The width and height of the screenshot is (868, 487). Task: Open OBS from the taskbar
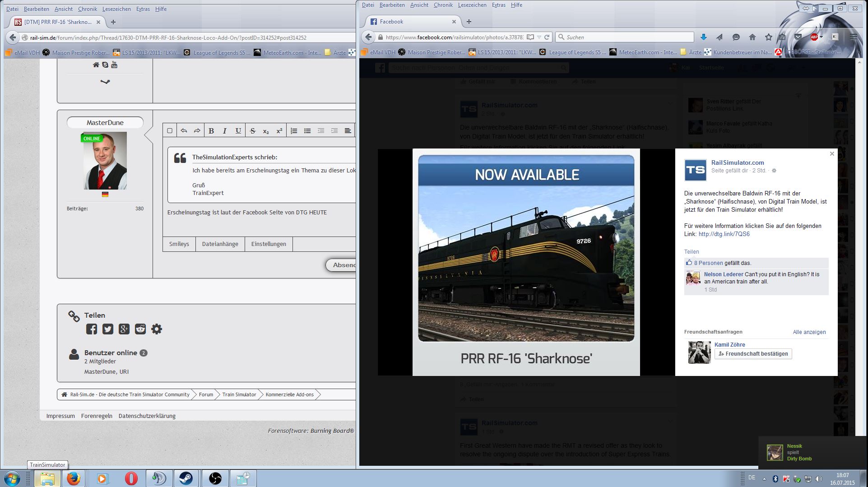tap(215, 478)
